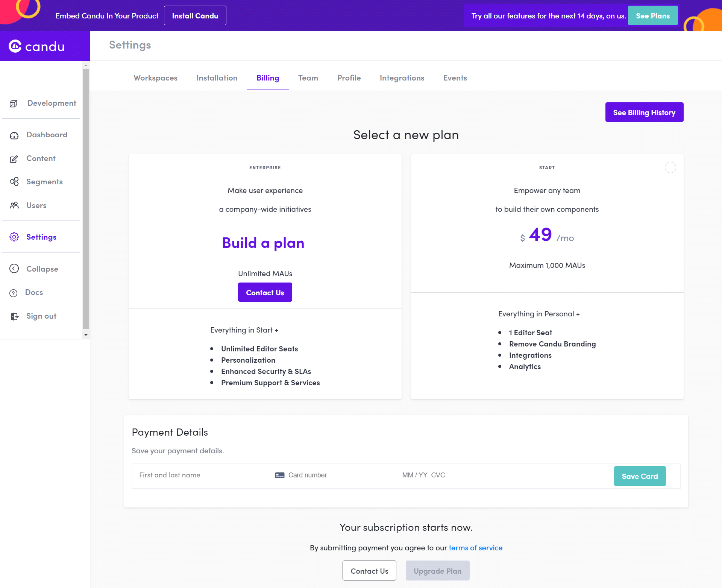This screenshot has height=588, width=722.
Task: Navigate to Dashboard in sidebar
Action: point(47,134)
